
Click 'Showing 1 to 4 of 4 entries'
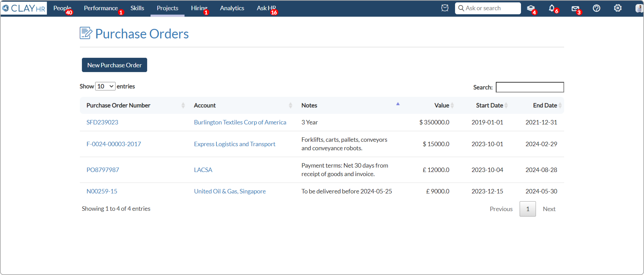click(x=116, y=208)
